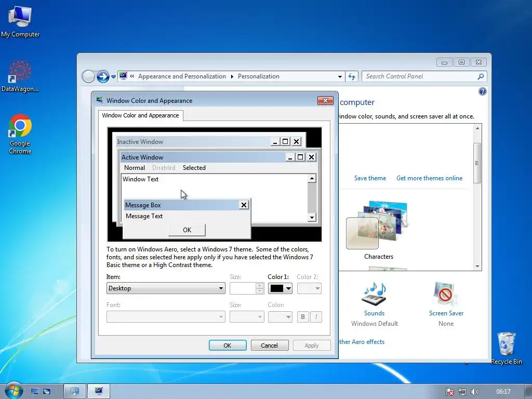
Task: Open the Color 1 picker dropdown
Action: click(280, 288)
